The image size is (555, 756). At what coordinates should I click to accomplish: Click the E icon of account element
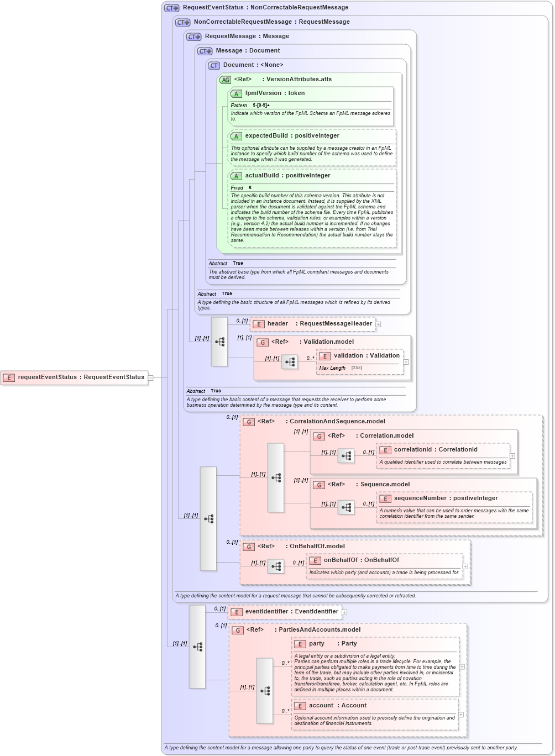coord(300,706)
